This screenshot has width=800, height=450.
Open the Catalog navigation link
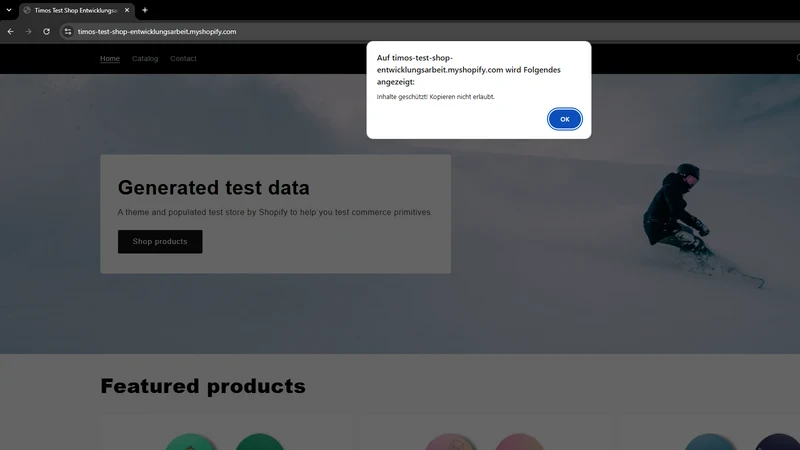[x=145, y=59]
